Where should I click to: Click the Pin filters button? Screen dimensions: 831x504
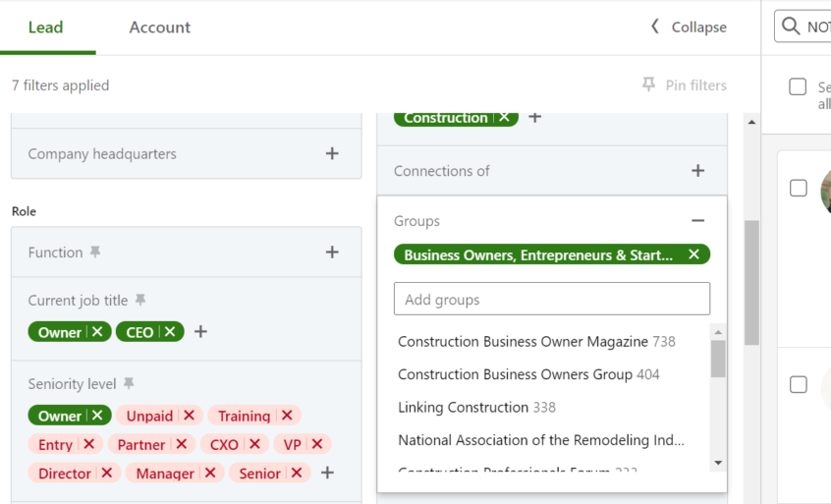[x=685, y=85]
